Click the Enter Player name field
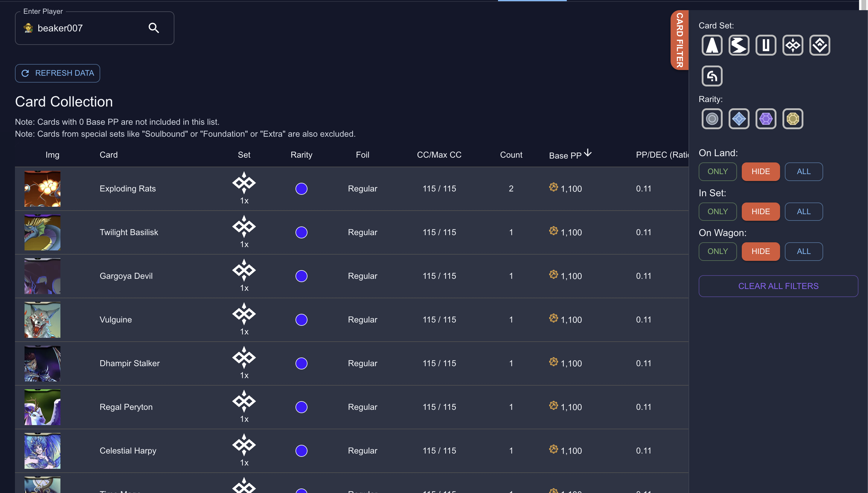 click(88, 28)
